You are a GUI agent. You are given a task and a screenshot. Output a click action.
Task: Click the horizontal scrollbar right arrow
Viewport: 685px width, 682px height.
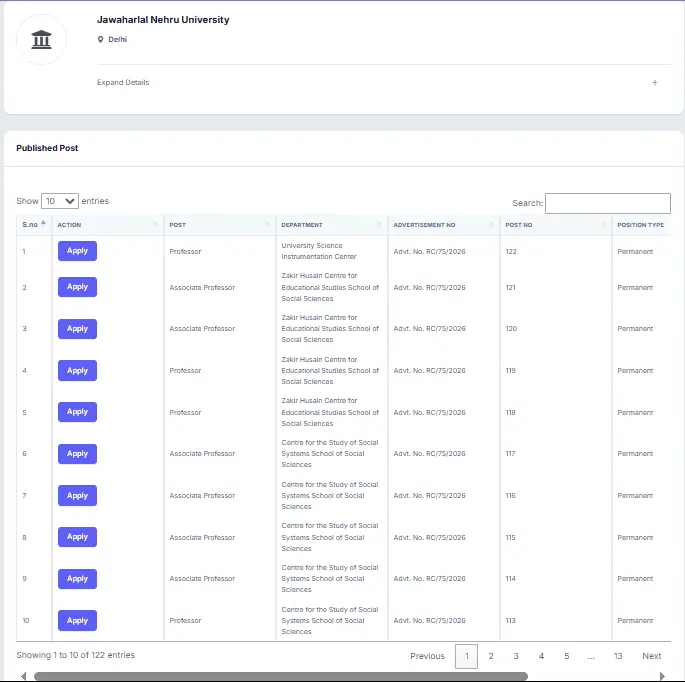pyautogui.click(x=662, y=676)
